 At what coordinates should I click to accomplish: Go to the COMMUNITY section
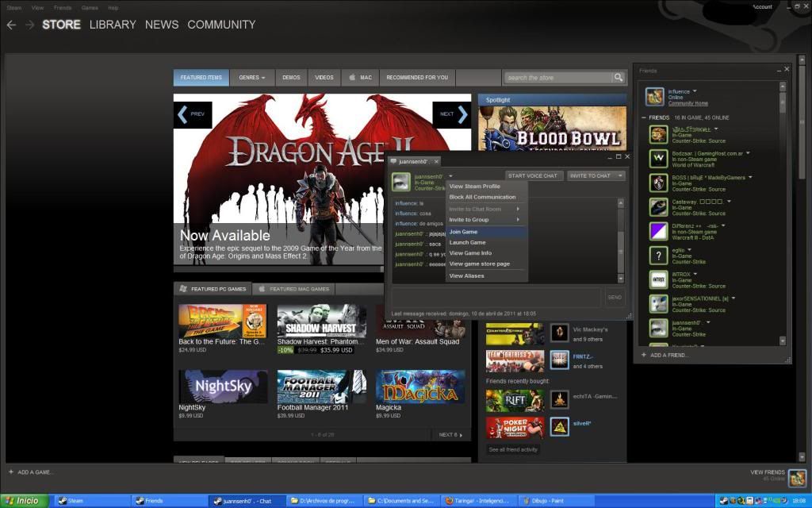click(x=222, y=25)
